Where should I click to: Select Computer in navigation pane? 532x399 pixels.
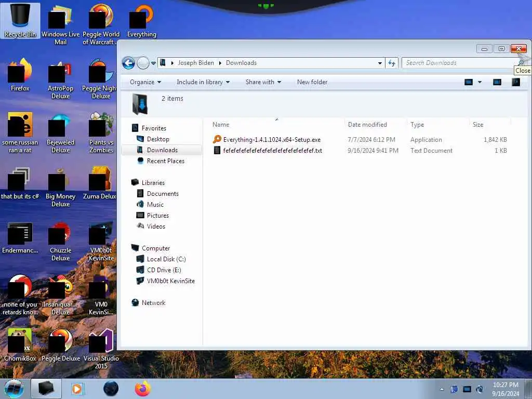(156, 248)
